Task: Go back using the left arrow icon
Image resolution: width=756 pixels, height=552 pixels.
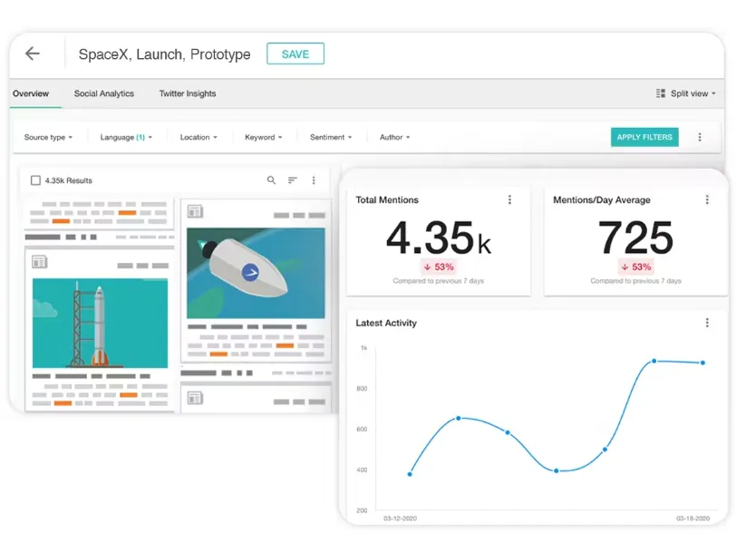Action: [33, 53]
